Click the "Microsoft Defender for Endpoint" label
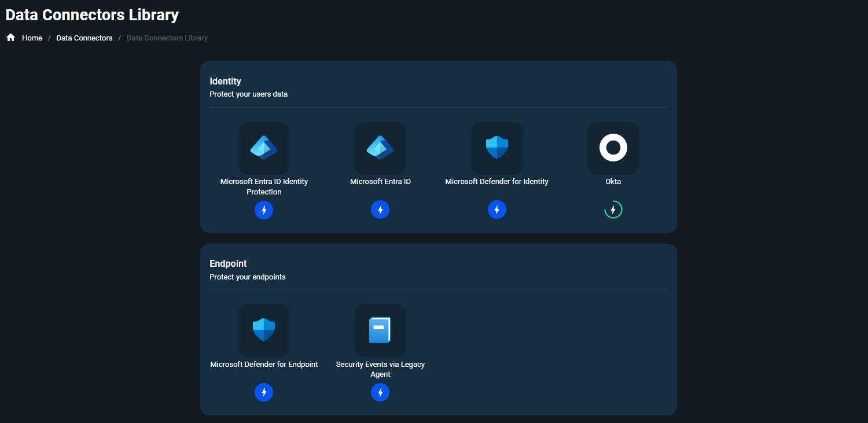This screenshot has width=868, height=423. (264, 365)
